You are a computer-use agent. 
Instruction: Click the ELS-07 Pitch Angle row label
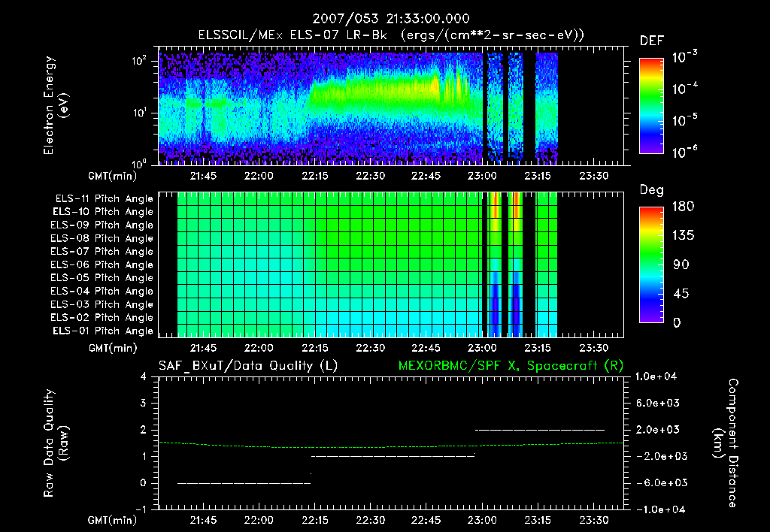pyautogui.click(x=102, y=251)
